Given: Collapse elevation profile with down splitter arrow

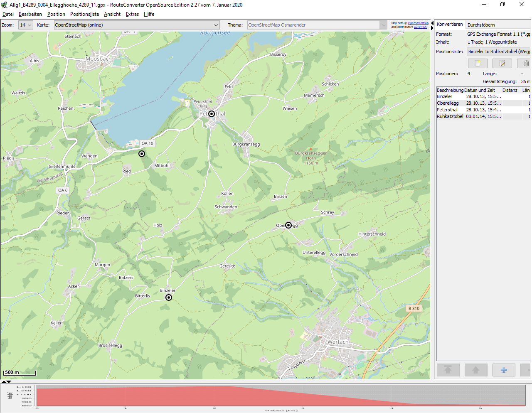Looking at the screenshot, I should 9,381.
